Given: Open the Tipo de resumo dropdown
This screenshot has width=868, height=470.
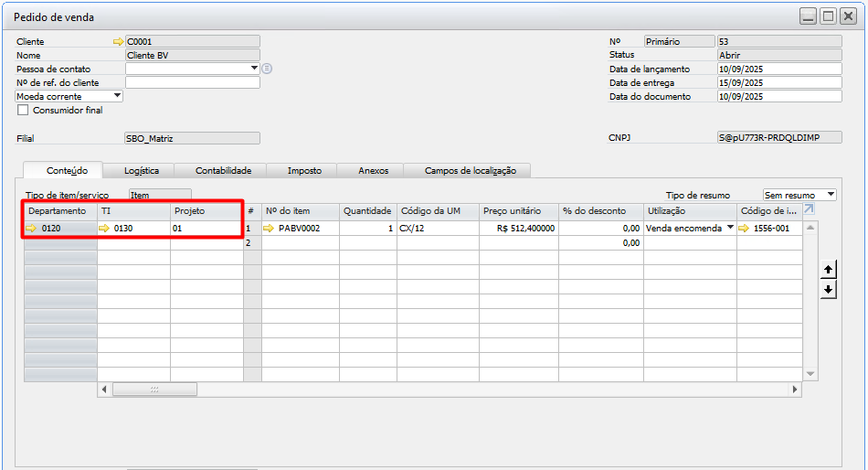Looking at the screenshot, I should click(x=830, y=195).
